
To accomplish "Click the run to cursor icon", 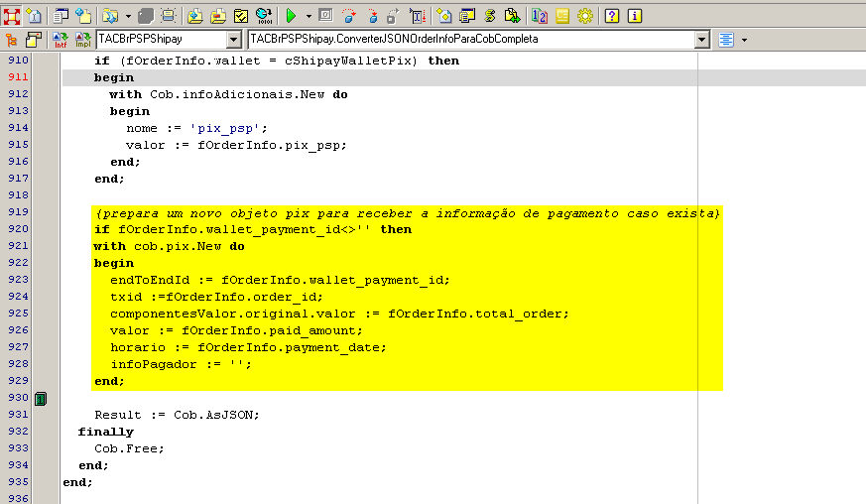I will tap(418, 16).
